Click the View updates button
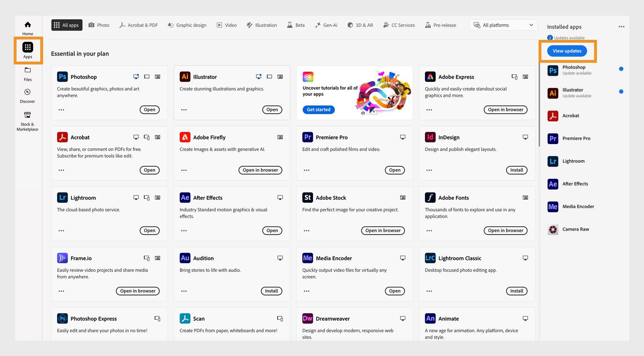Screen dimensions: 644x356 tap(567, 51)
